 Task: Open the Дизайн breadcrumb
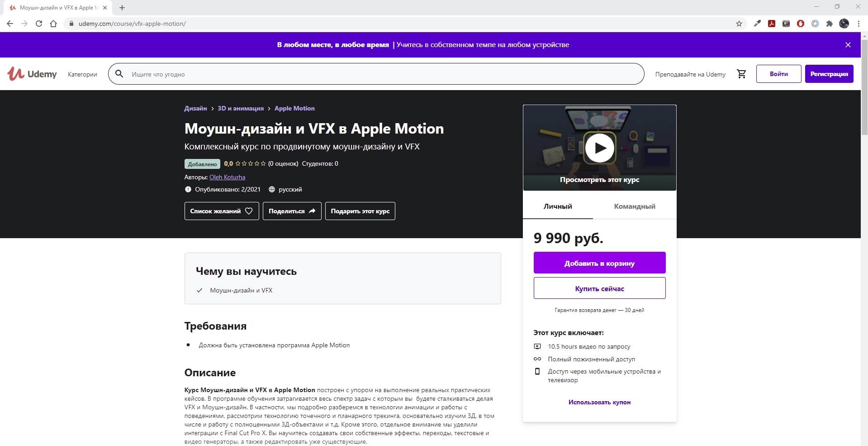coord(195,108)
